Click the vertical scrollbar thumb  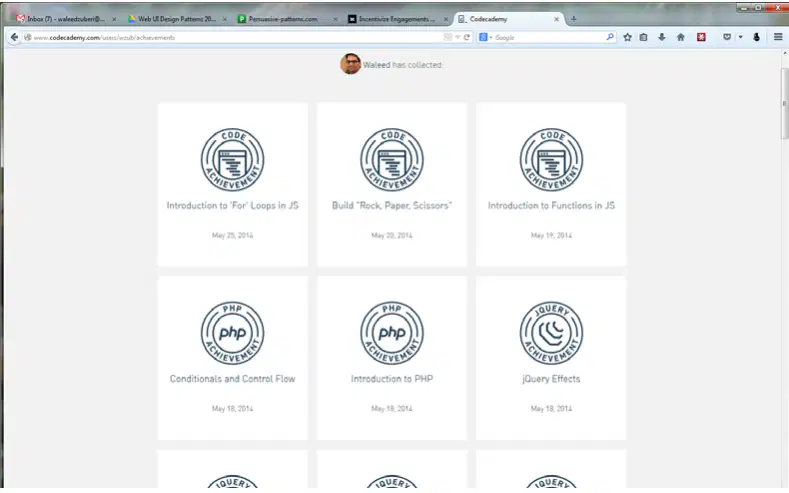coord(784,103)
